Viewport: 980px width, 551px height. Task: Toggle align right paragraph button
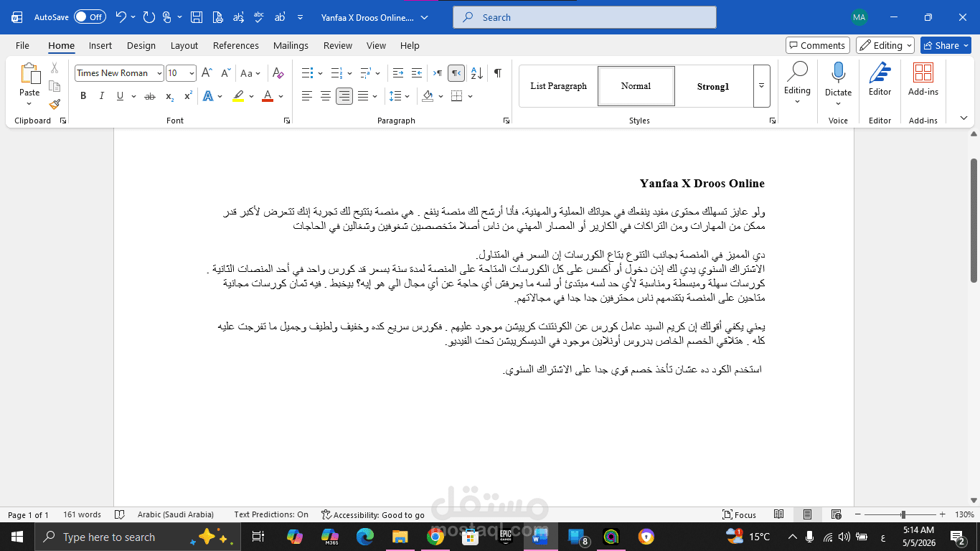click(x=344, y=96)
